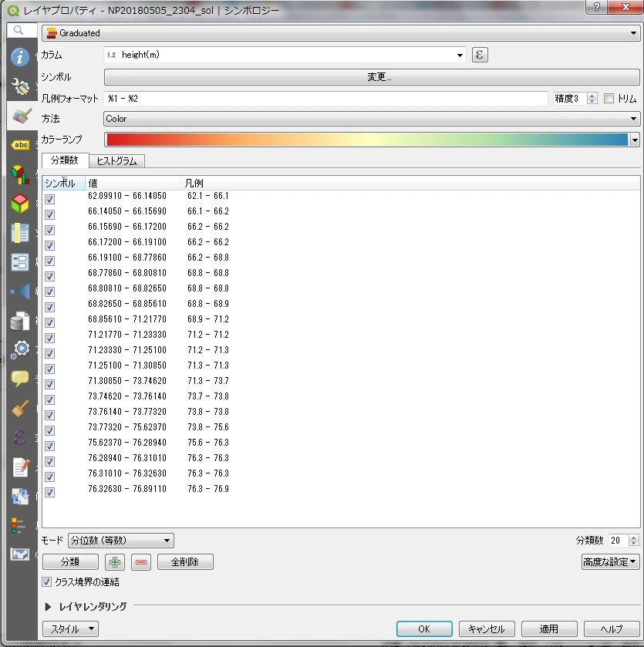The width and height of the screenshot is (644, 647).
Task: Open the Source Fields page icon
Action: coord(20,233)
